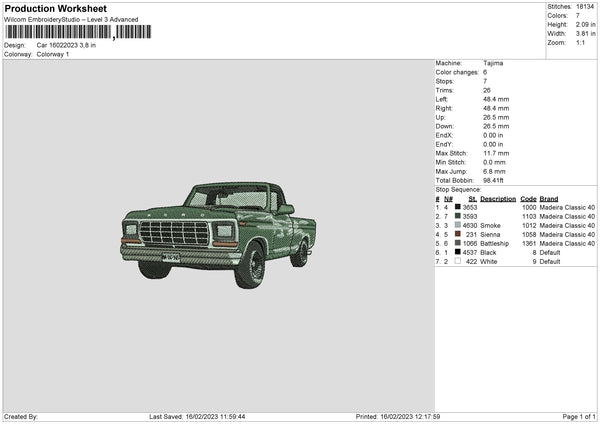Image resolution: width=600 pixels, height=424 pixels.
Task: Select the Sienna color swatch
Action: click(458, 234)
